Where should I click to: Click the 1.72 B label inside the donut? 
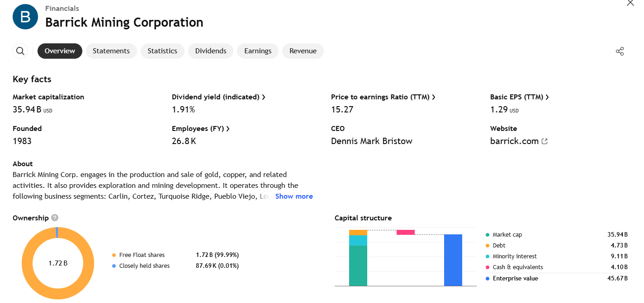tap(58, 263)
